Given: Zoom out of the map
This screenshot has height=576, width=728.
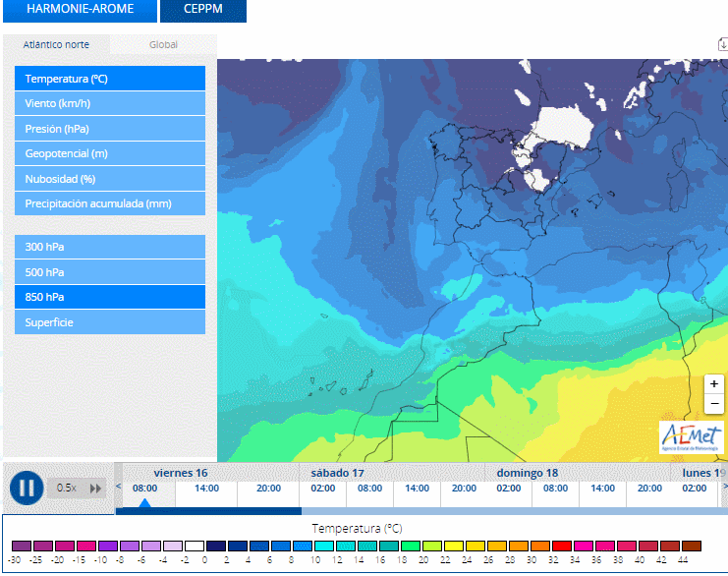Looking at the screenshot, I should [714, 404].
